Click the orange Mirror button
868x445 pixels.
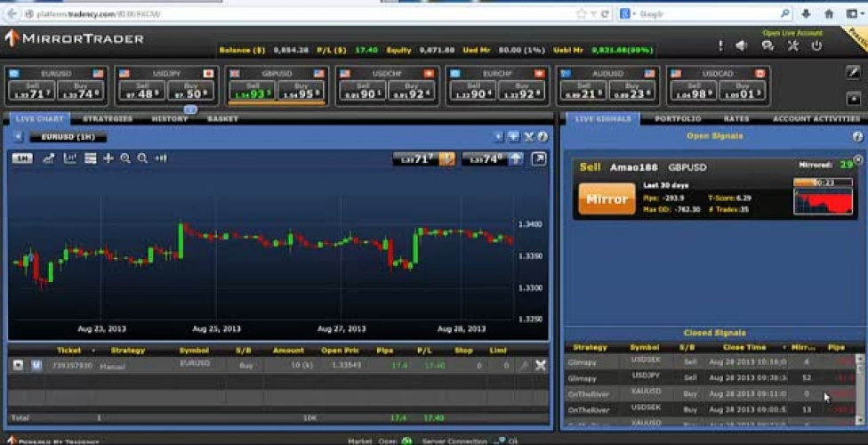pos(607,199)
